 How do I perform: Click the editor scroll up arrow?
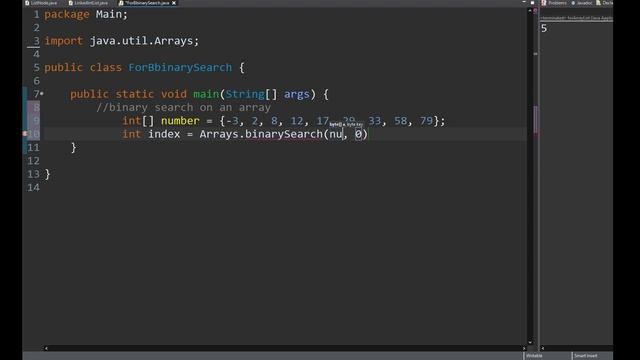tap(530, 11)
